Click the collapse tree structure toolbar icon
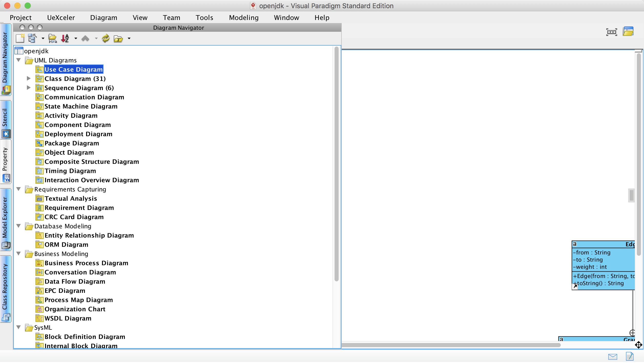644x363 pixels. tap(32, 39)
